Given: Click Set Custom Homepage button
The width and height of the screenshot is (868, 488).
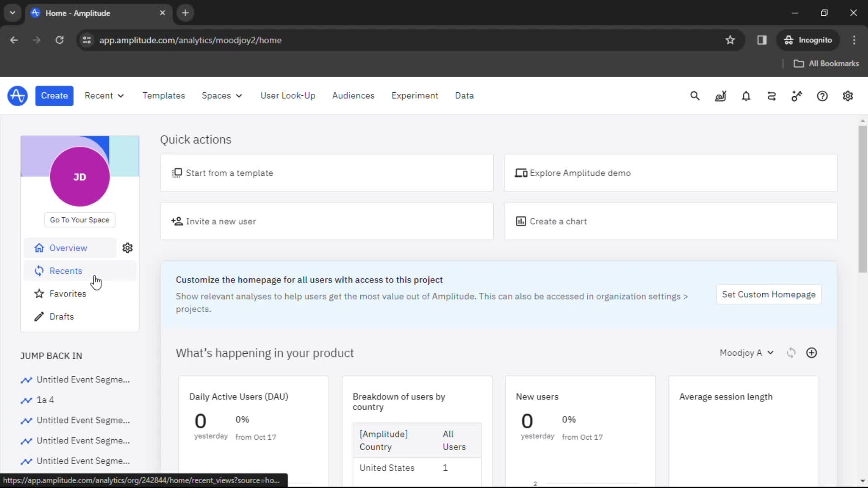Looking at the screenshot, I should click(769, 294).
